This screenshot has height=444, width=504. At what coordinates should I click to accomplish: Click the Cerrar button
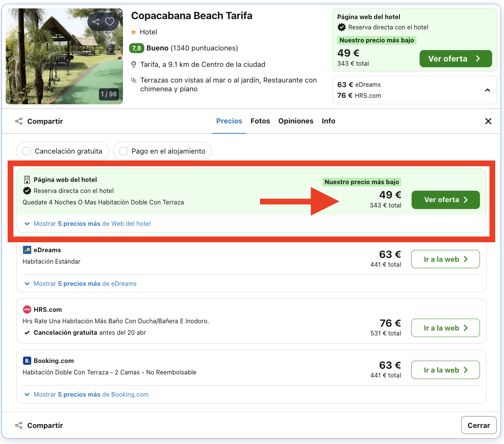(479, 425)
